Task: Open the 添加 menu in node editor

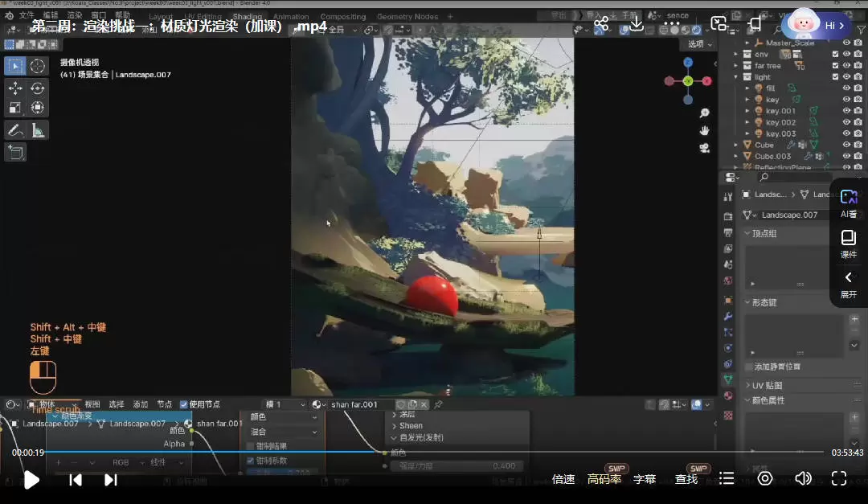Action: [140, 404]
